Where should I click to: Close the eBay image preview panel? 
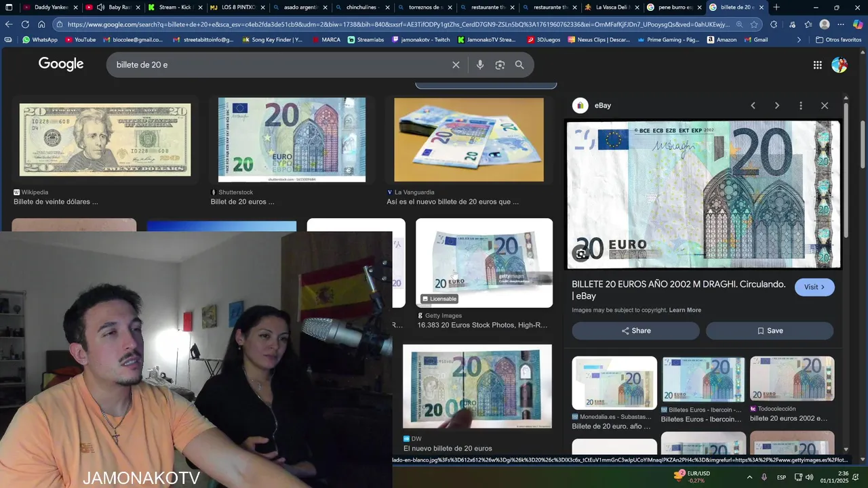click(825, 106)
